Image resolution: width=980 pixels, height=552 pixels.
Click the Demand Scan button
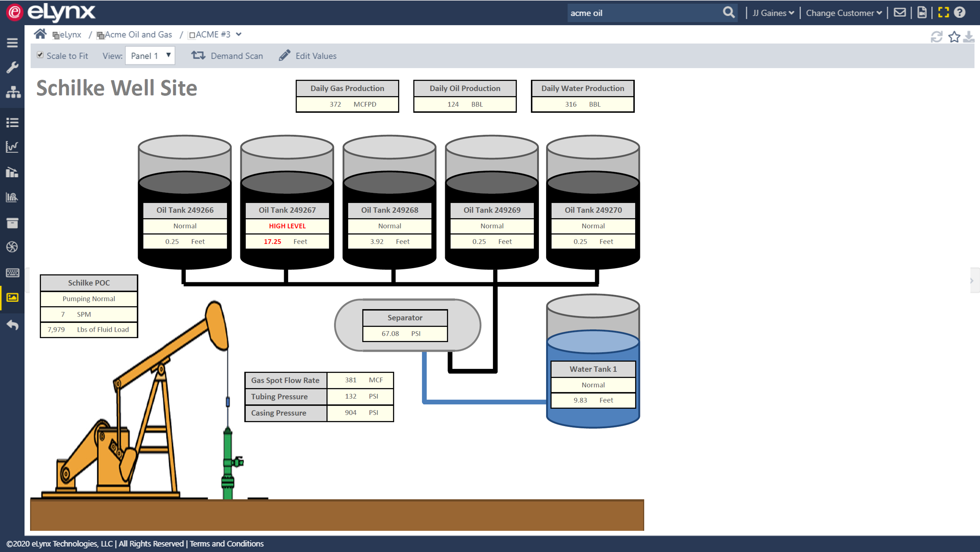[227, 56]
